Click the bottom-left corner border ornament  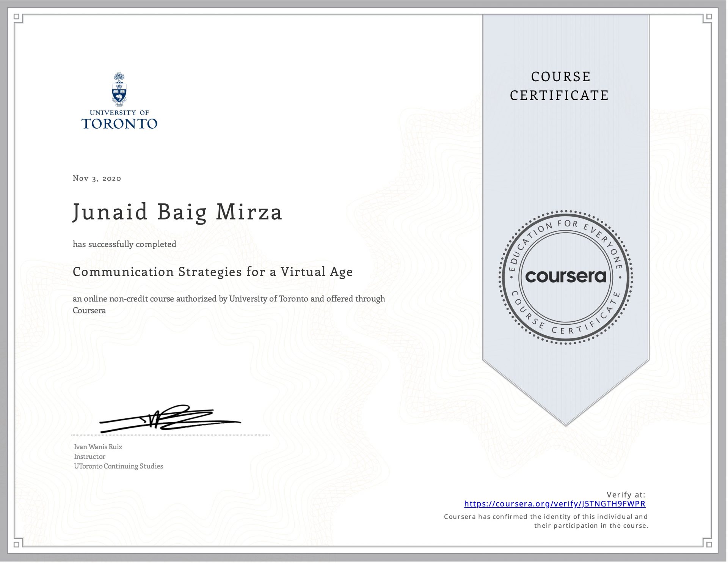pyautogui.click(x=17, y=544)
